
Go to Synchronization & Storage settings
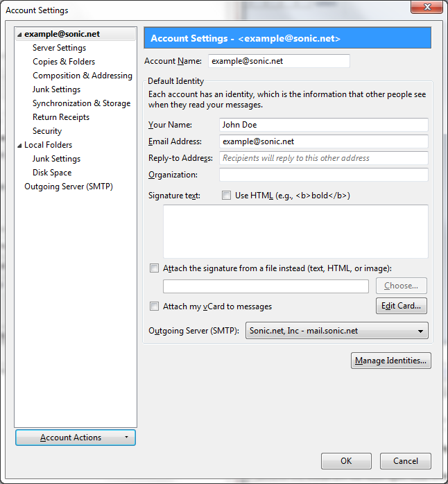tap(81, 103)
